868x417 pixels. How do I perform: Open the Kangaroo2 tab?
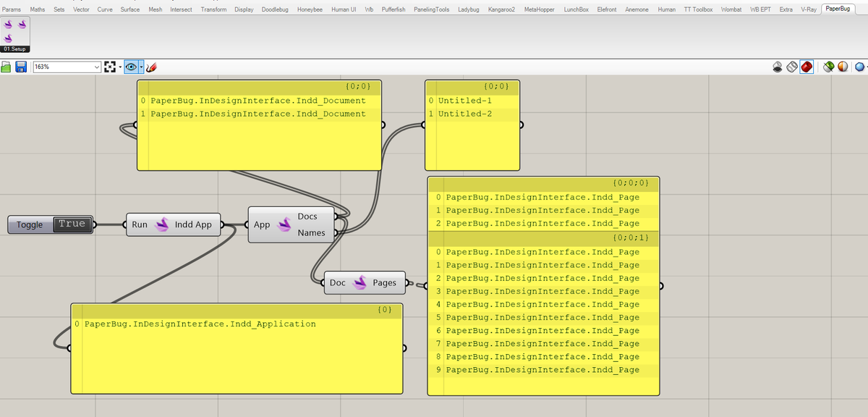tap(501, 9)
